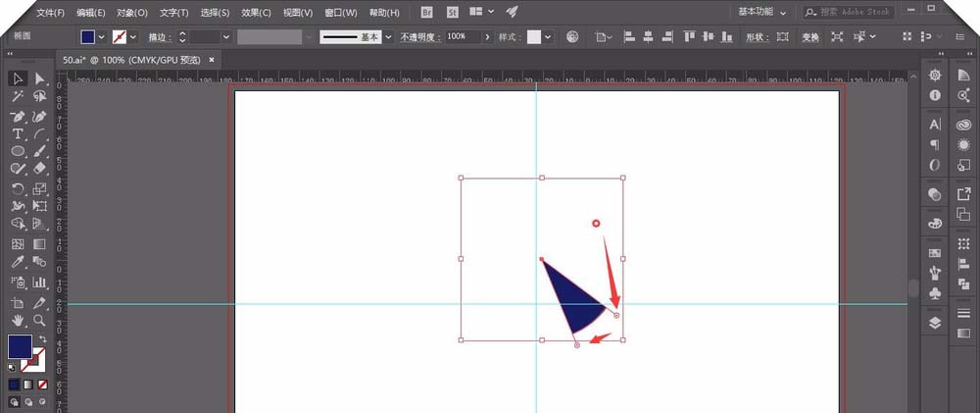Open the 窗口(W) menu

(x=341, y=13)
